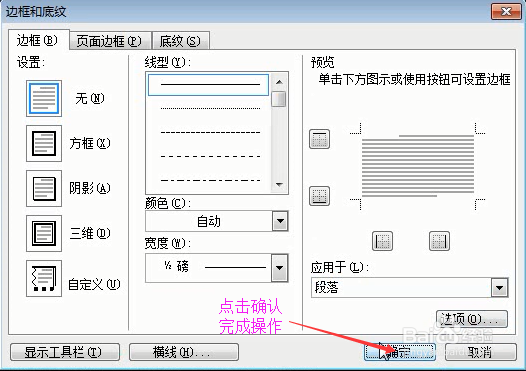Switch to the 底纹 tab
The image size is (526, 371).
tap(180, 41)
